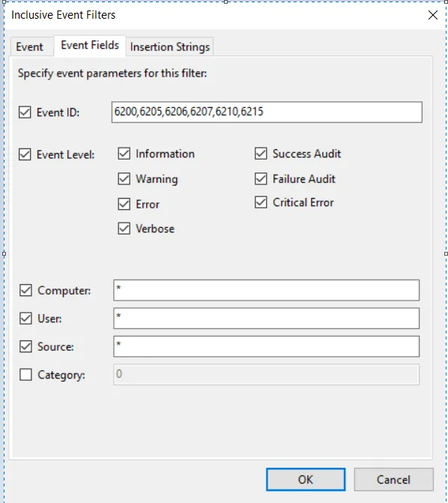
Task: Select the Event Fields tab
Action: point(90,46)
